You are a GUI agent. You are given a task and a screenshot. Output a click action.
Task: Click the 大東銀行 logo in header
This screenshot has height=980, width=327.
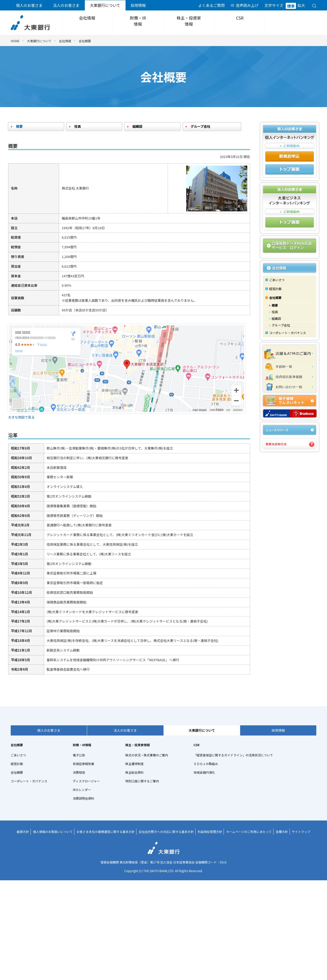[x=31, y=23]
